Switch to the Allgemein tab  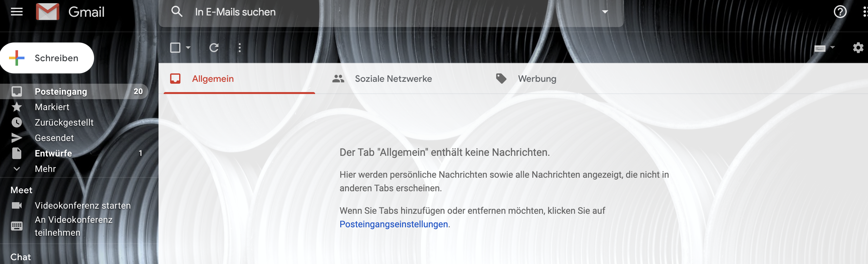(x=239, y=79)
